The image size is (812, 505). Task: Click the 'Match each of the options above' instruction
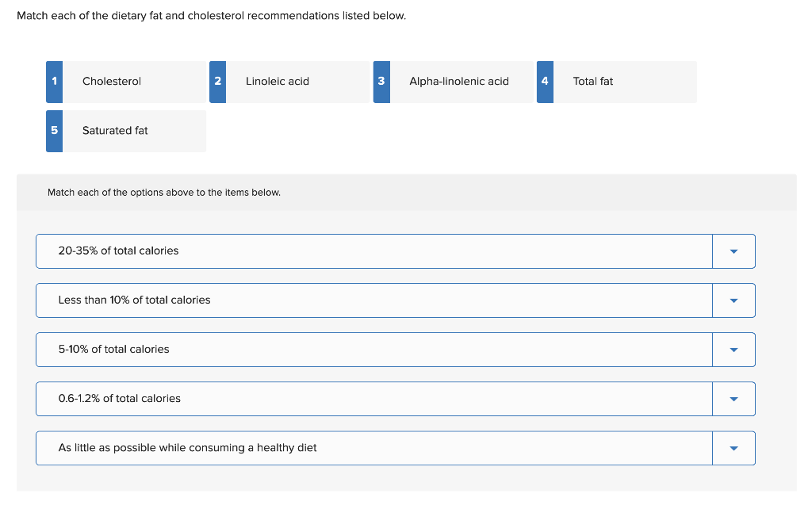tap(164, 192)
